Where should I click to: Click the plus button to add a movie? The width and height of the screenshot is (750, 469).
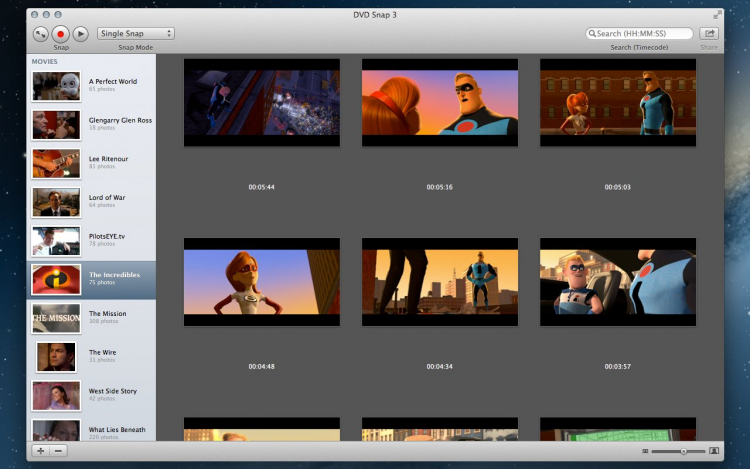[x=41, y=451]
